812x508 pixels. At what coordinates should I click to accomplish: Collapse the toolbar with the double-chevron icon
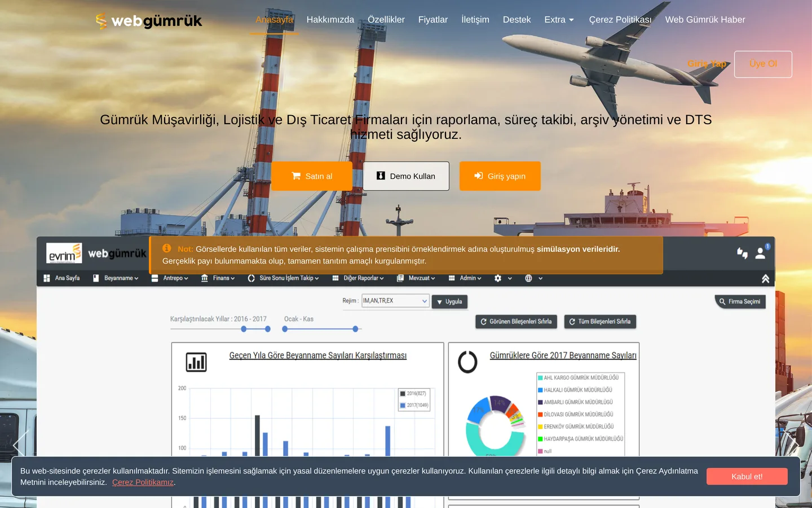tap(765, 279)
